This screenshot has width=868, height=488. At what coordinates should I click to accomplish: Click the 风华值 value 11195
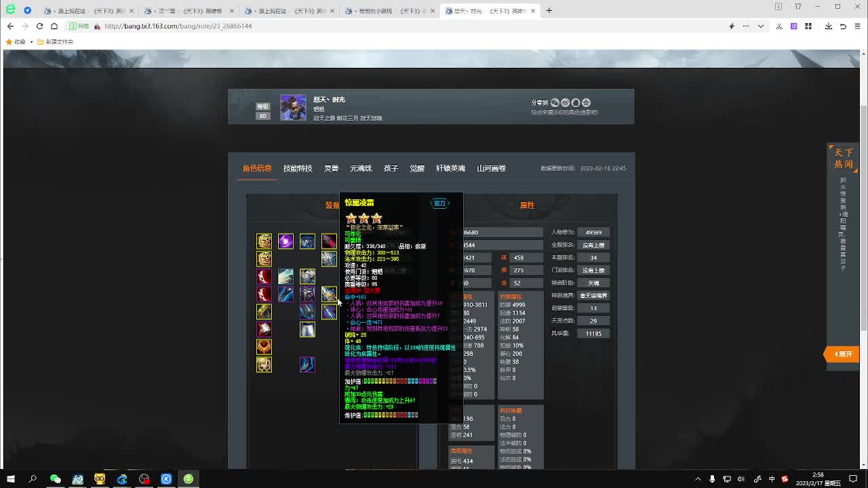click(593, 333)
